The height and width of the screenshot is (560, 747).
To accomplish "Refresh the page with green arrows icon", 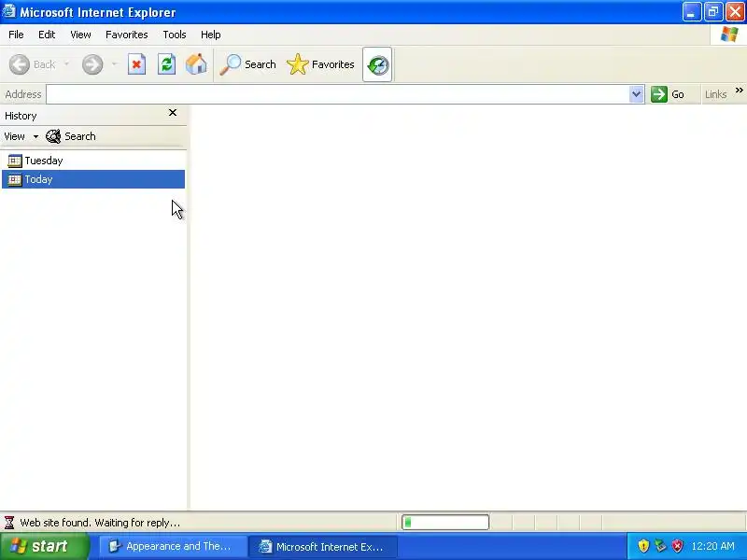I will point(167,64).
